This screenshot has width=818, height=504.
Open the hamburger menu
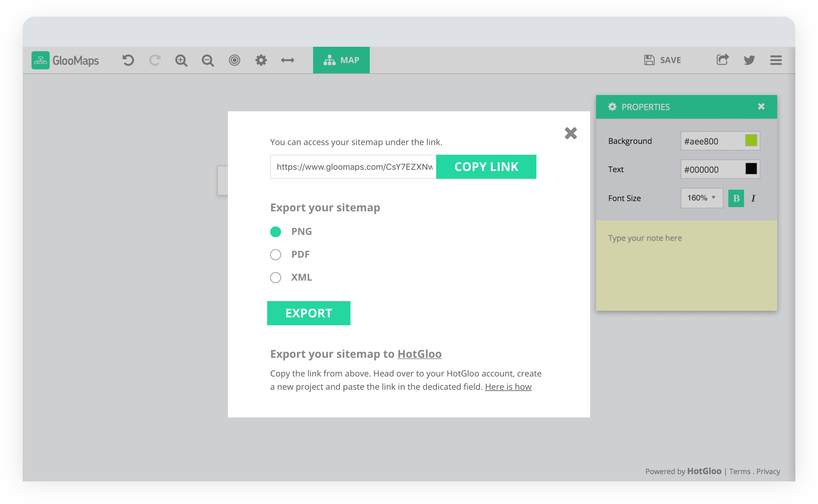click(x=776, y=60)
